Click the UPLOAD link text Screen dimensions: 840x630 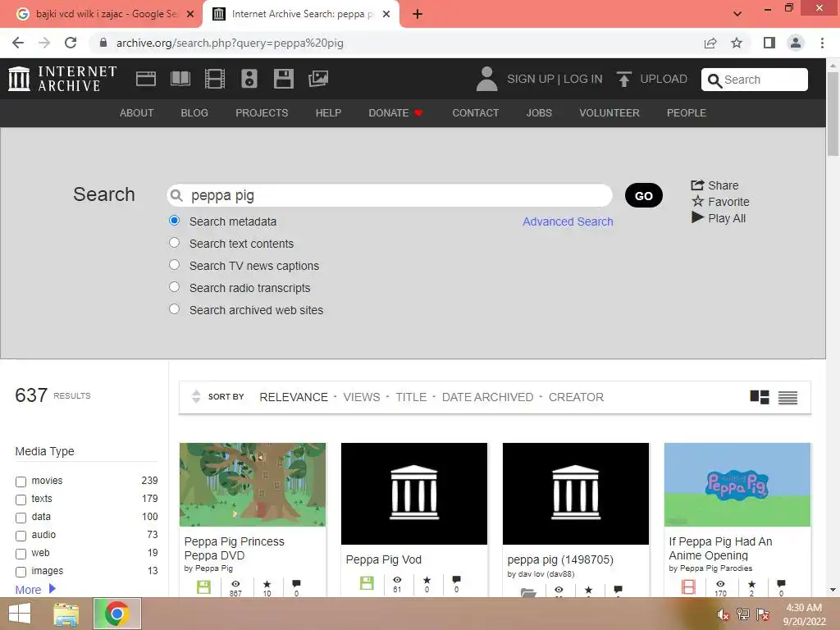click(x=663, y=80)
